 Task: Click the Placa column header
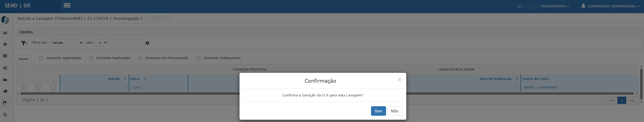[135, 79]
